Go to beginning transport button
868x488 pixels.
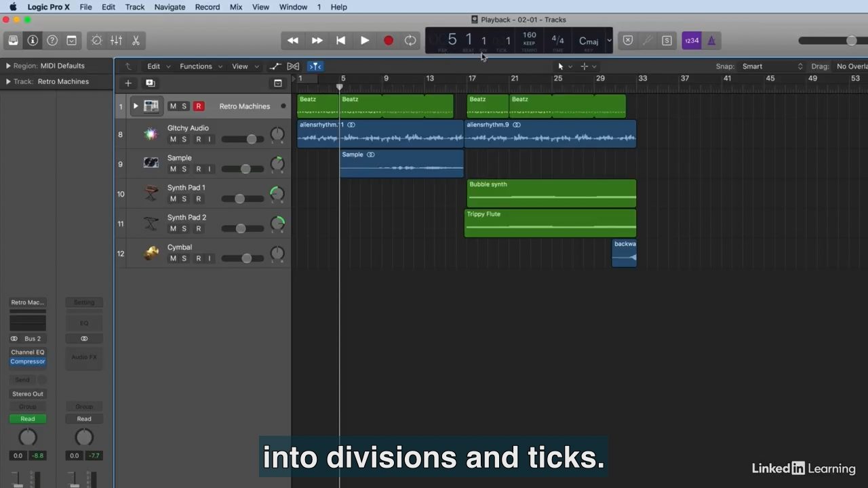coord(340,41)
